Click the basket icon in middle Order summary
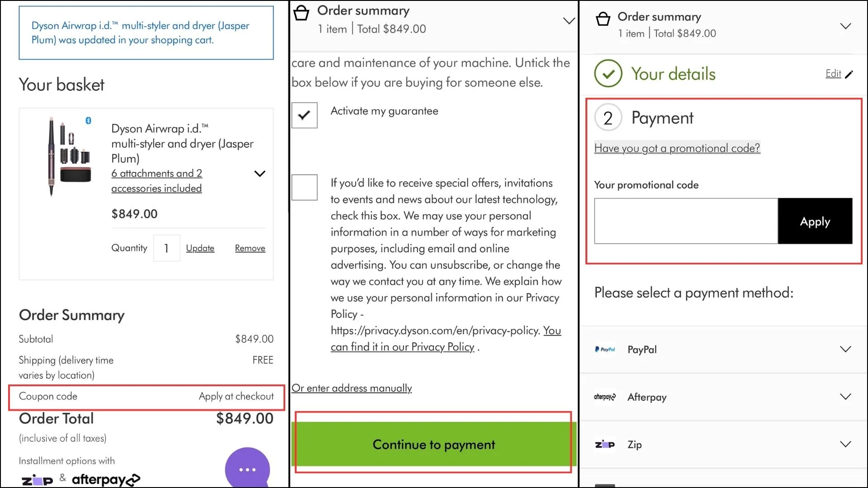Screen dimensions: 868x488 (301, 13)
